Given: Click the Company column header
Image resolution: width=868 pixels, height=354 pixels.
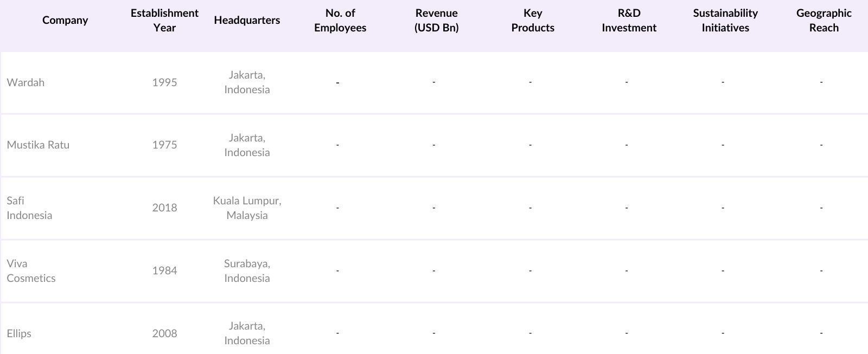Looking at the screenshot, I should [x=65, y=21].
